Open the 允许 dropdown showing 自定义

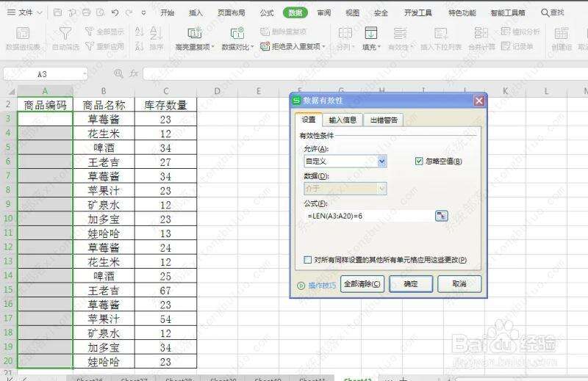point(381,162)
